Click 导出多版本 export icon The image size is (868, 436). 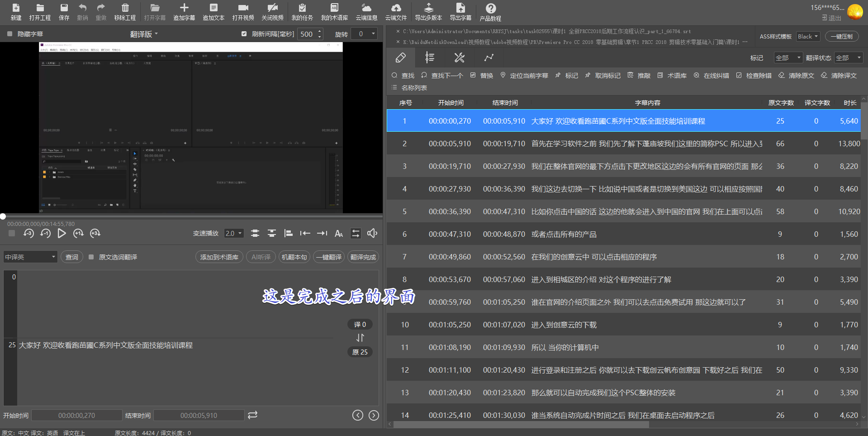click(x=428, y=12)
